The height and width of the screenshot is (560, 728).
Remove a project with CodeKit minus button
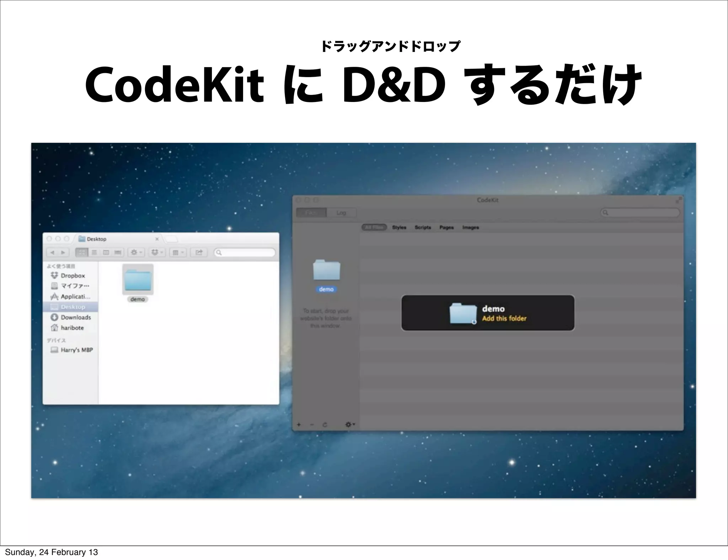[312, 424]
